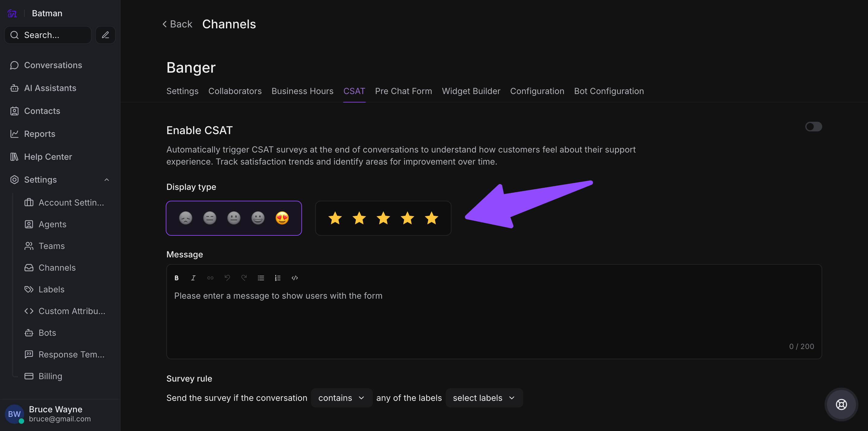Open the 'select labels' dropdown
This screenshot has height=431, width=868.
[484, 398]
